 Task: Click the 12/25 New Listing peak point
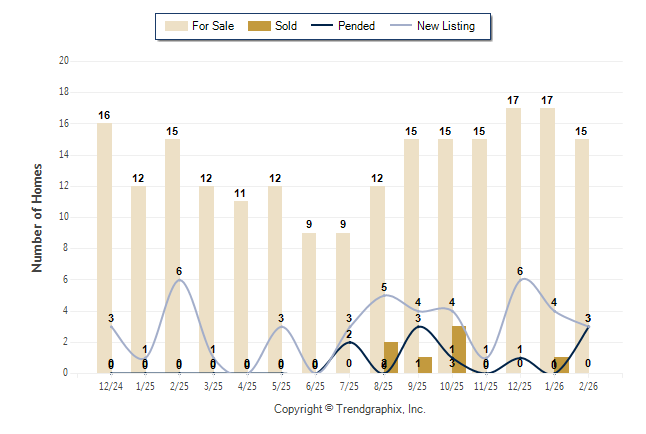click(x=520, y=279)
